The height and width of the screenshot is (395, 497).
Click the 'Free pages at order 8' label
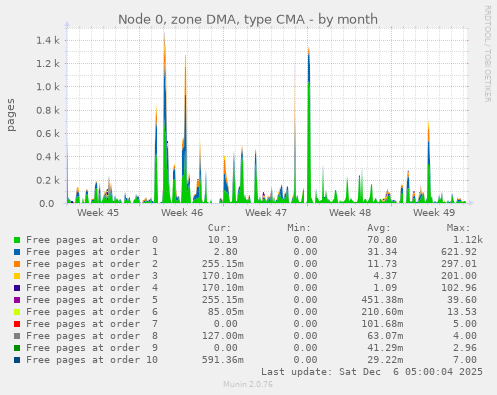[92, 336]
